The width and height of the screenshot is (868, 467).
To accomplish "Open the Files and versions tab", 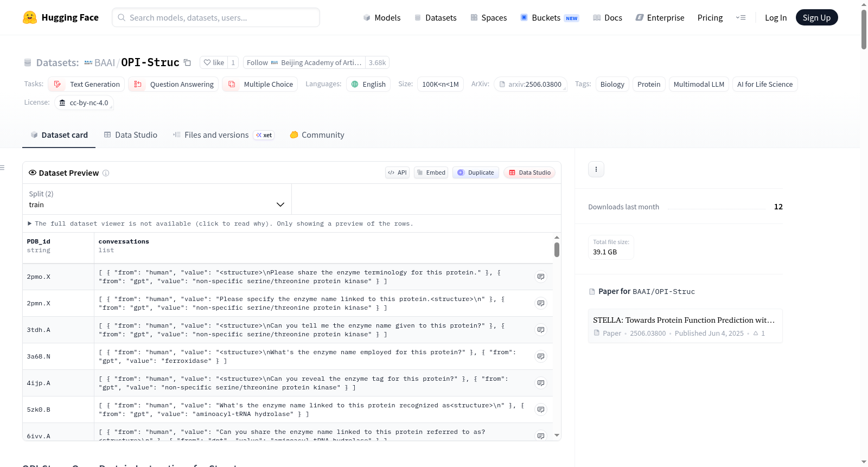I will click(223, 135).
